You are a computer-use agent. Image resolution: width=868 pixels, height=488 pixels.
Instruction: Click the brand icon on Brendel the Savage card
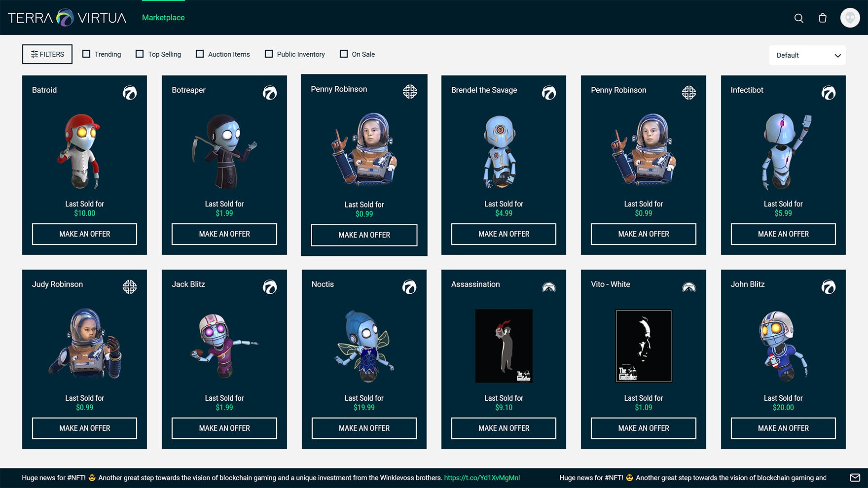(549, 93)
